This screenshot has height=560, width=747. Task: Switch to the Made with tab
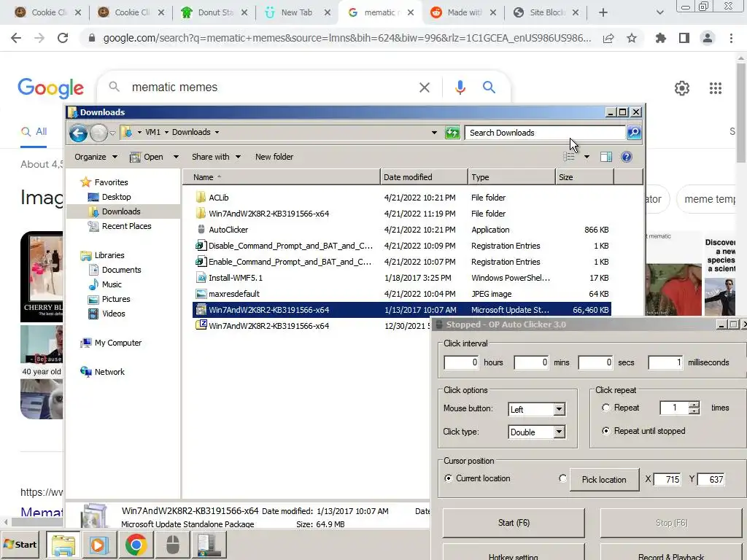tap(464, 12)
